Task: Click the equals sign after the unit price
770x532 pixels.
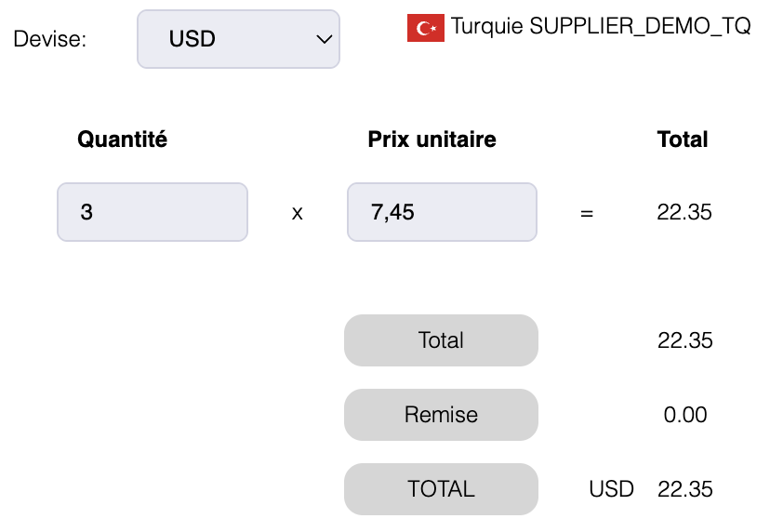Action: (587, 213)
